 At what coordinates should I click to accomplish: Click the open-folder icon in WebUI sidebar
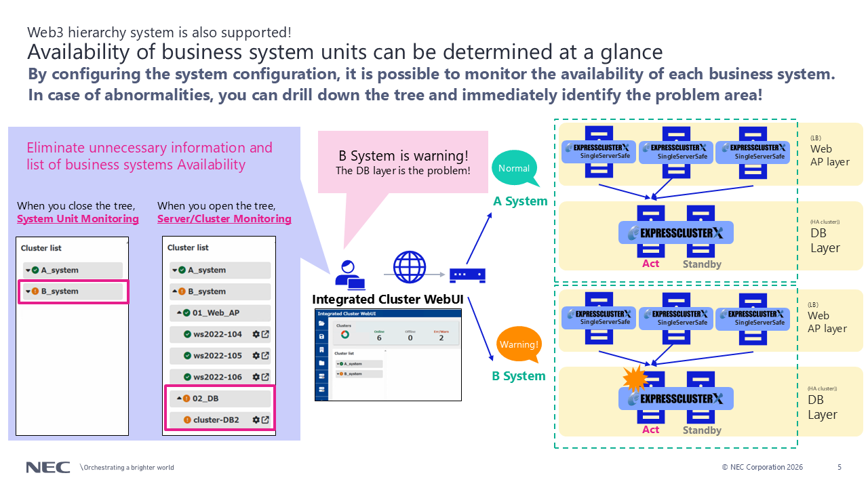pos(321,324)
